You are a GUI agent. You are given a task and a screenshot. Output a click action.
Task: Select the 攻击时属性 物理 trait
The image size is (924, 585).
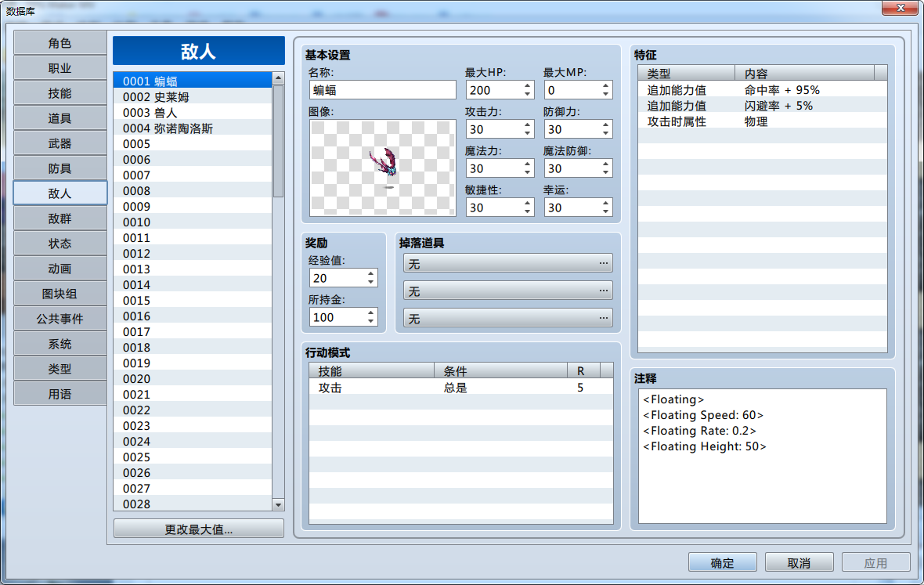[763, 122]
